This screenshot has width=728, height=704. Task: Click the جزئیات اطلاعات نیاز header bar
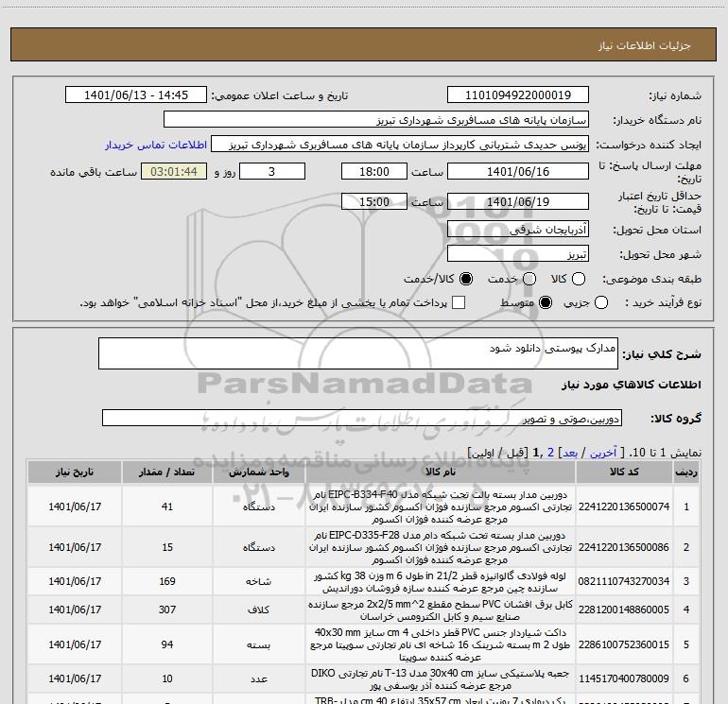click(364, 44)
